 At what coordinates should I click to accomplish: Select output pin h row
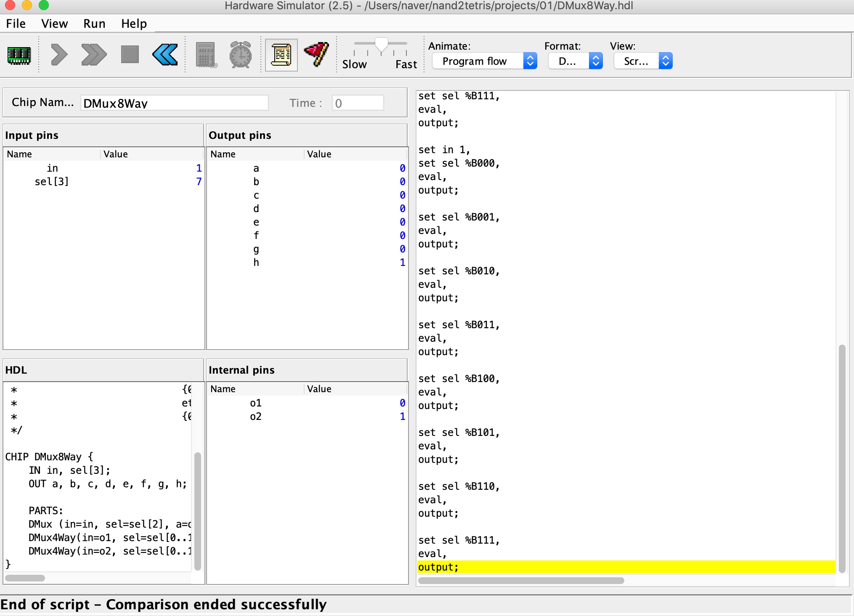308,263
